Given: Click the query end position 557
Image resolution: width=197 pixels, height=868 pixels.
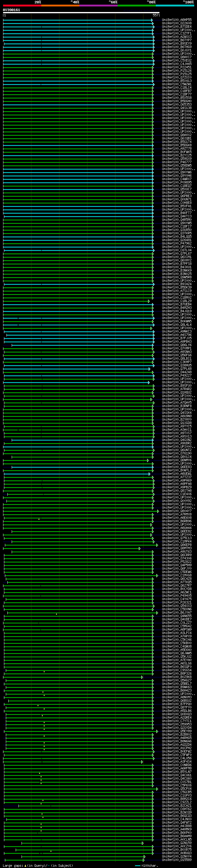Looking at the screenshot, I should (155, 15).
